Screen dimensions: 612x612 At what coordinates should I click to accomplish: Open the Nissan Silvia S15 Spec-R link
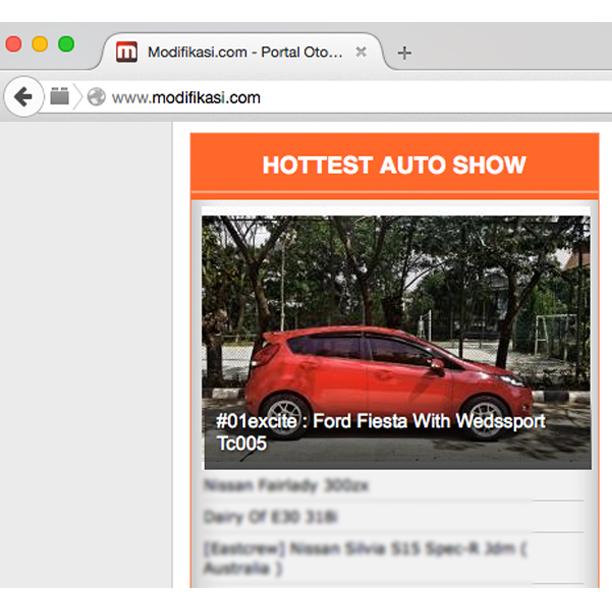click(365, 559)
